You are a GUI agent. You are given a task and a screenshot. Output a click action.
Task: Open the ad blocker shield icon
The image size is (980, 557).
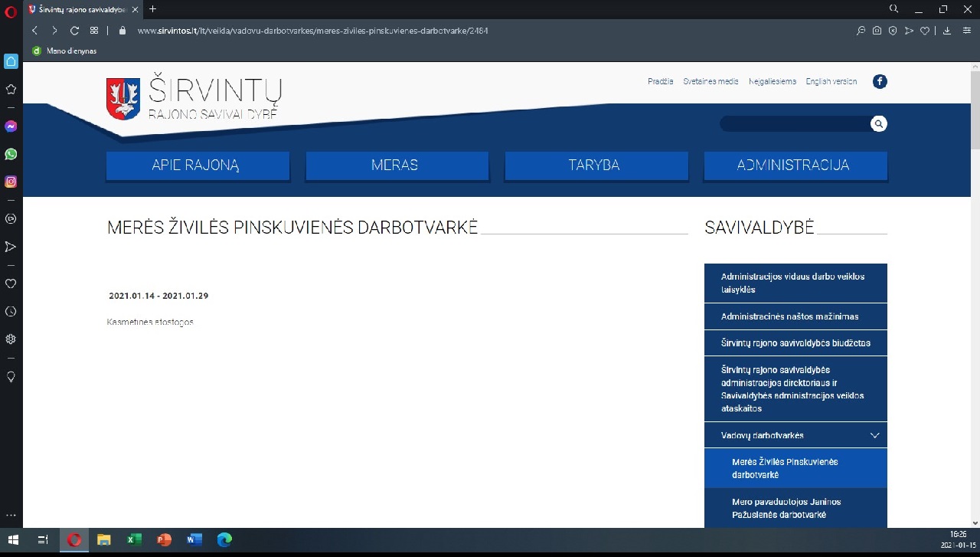click(893, 31)
